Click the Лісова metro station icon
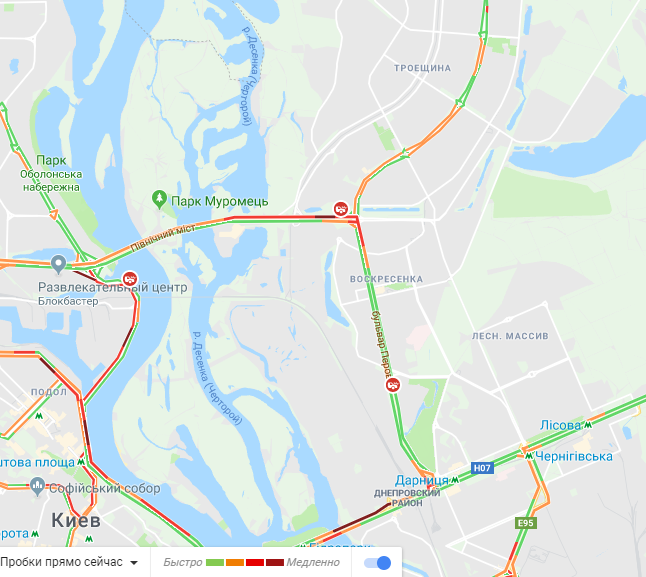The image size is (646, 577). 588,425
